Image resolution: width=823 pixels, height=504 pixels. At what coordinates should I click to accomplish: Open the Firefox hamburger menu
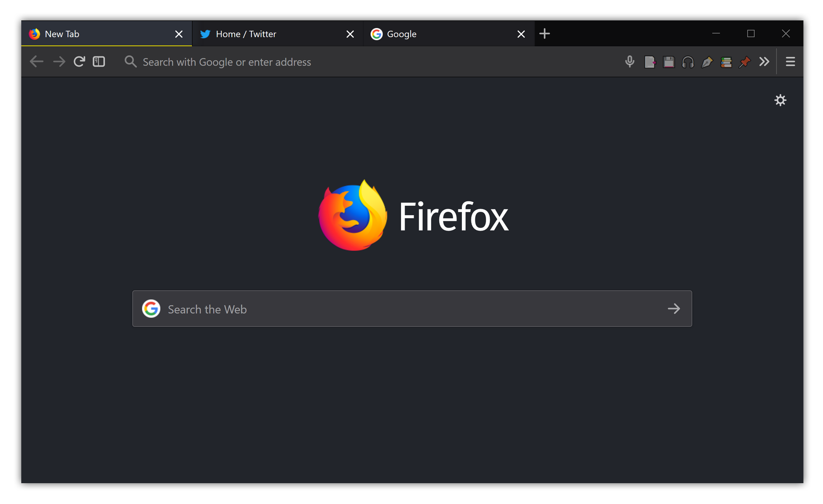[790, 62]
